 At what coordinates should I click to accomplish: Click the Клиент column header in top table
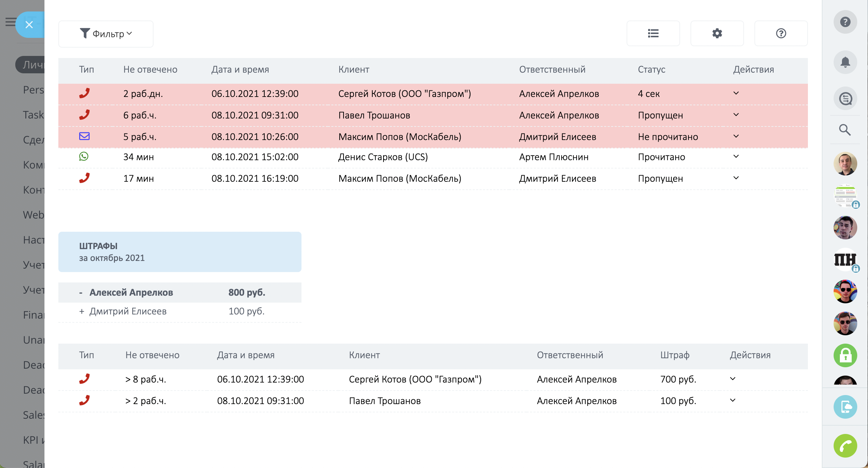[354, 69]
